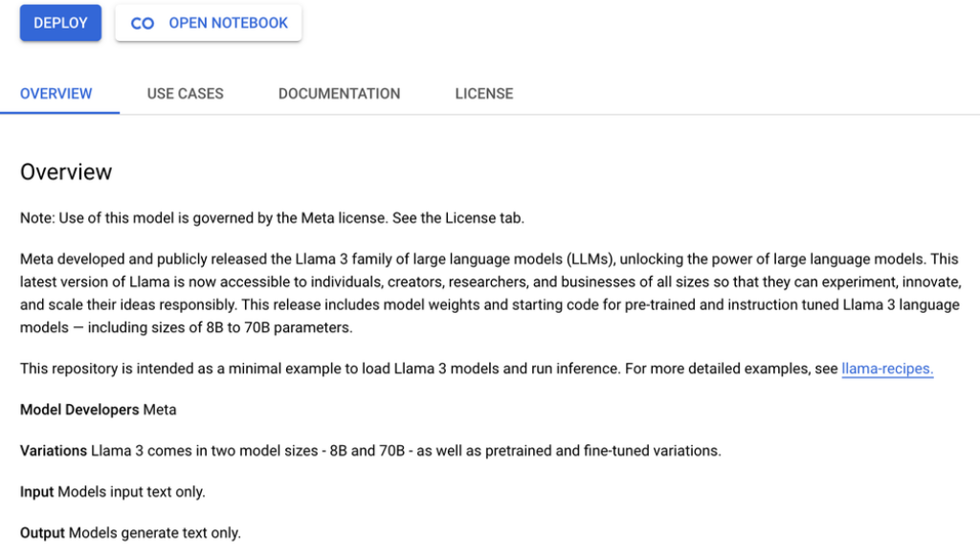Click the Meta license note sentence

coord(272,218)
